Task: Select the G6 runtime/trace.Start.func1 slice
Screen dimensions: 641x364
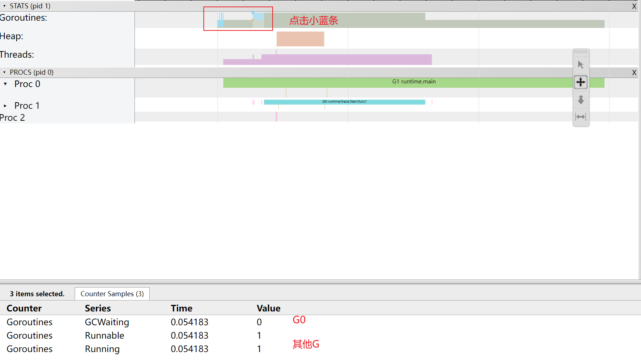Action: (x=344, y=102)
